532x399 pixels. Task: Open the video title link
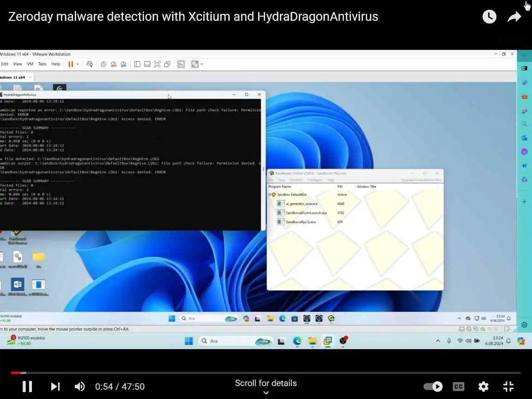(x=193, y=16)
